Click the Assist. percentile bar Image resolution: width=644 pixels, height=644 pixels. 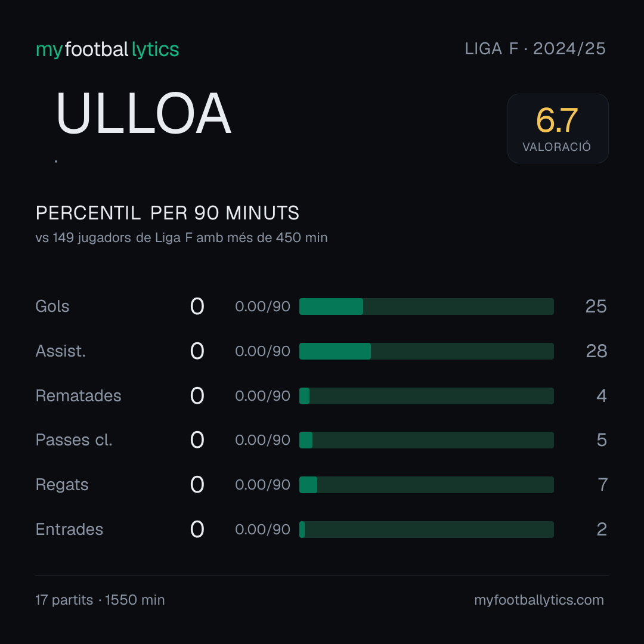point(426,351)
